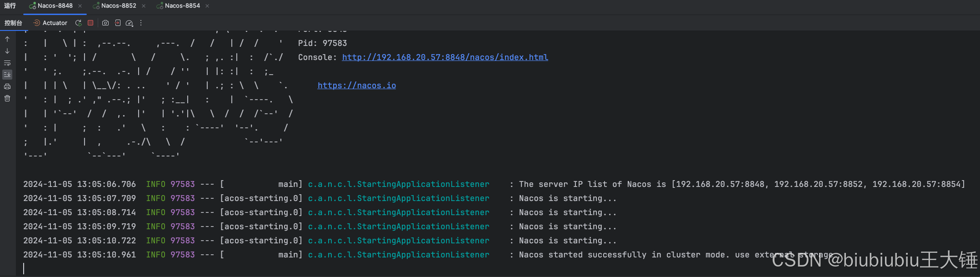The height and width of the screenshot is (277, 980).
Task: Close the Nacos-8854 tab
Action: pyautogui.click(x=207, y=6)
